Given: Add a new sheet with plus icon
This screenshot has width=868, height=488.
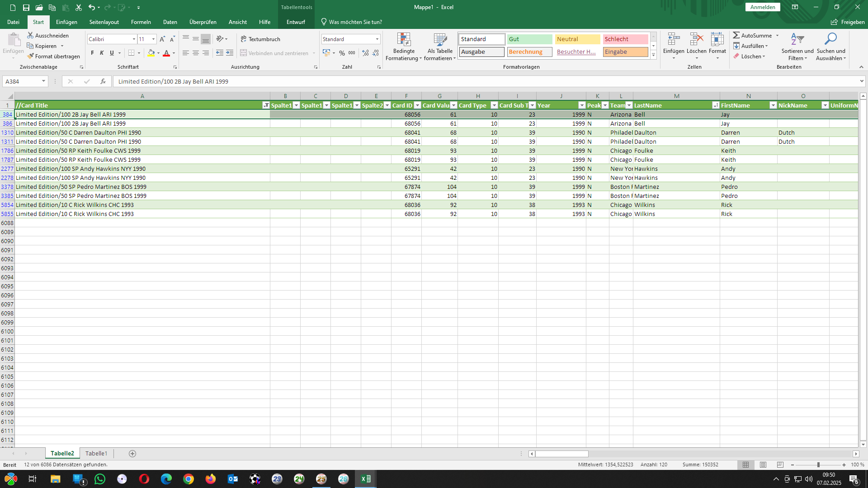Looking at the screenshot, I should (x=132, y=454).
